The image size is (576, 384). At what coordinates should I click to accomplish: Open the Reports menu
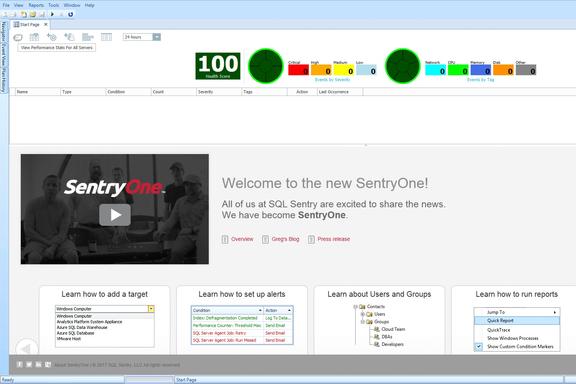pos(36,5)
